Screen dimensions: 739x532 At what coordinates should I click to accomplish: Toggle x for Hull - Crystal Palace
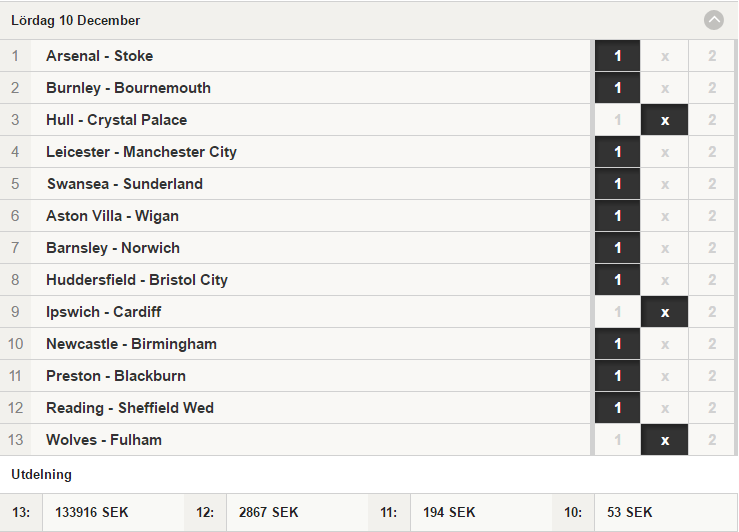665,120
